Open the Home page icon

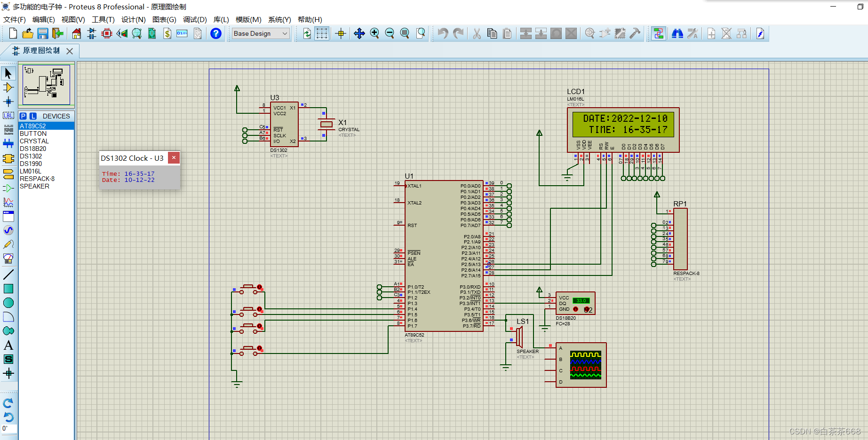(x=77, y=33)
